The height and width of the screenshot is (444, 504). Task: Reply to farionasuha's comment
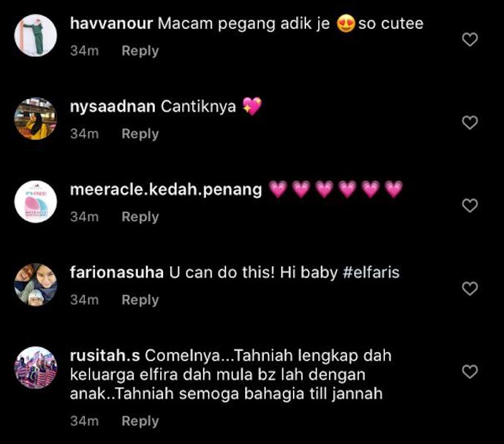pyautogui.click(x=140, y=300)
